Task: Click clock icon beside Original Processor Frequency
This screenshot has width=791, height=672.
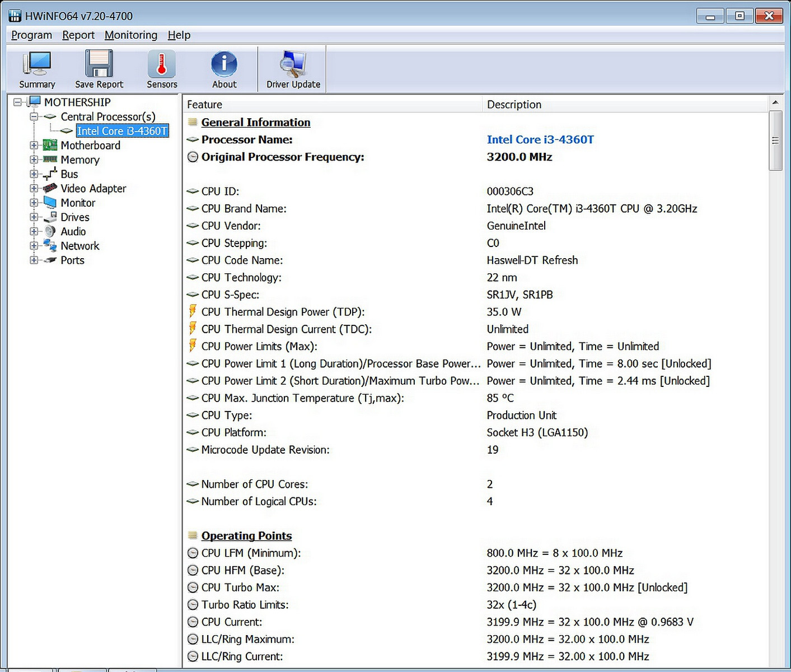Action: point(193,157)
